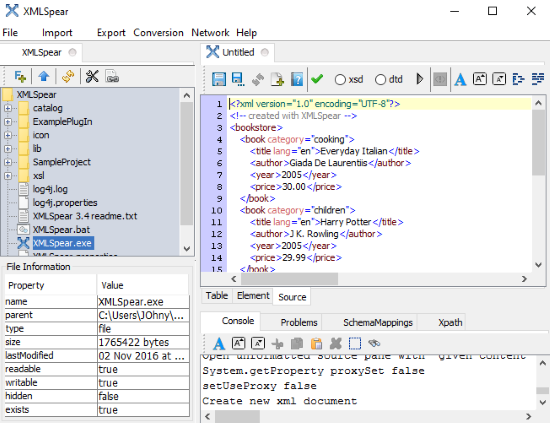The image size is (550, 423).
Task: Click the new document with plus icon
Action: [277, 79]
